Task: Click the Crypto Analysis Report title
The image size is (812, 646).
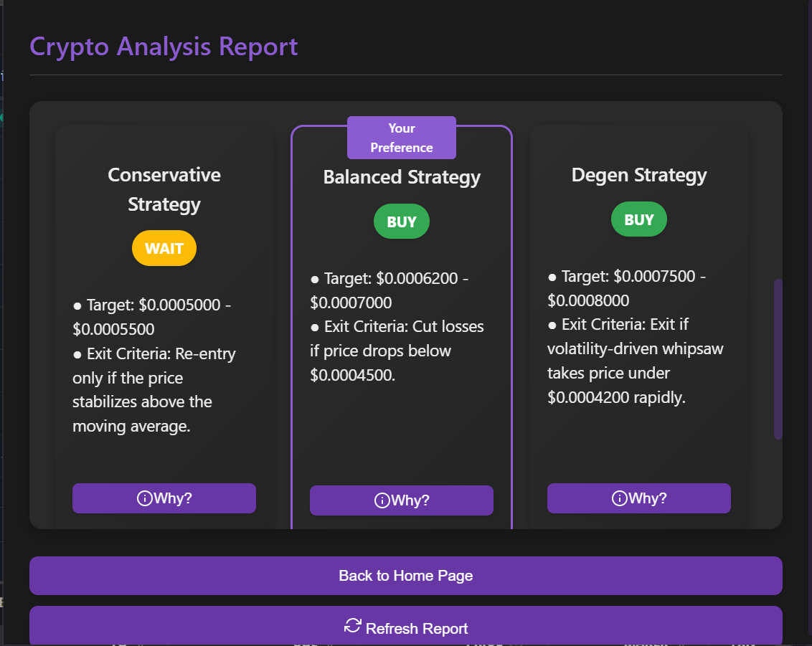Action: click(164, 47)
